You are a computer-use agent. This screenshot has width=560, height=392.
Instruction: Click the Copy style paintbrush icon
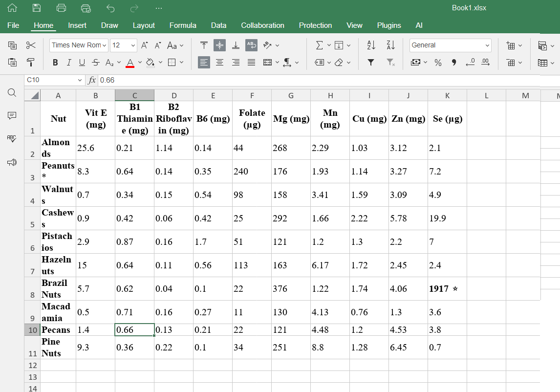click(x=31, y=63)
